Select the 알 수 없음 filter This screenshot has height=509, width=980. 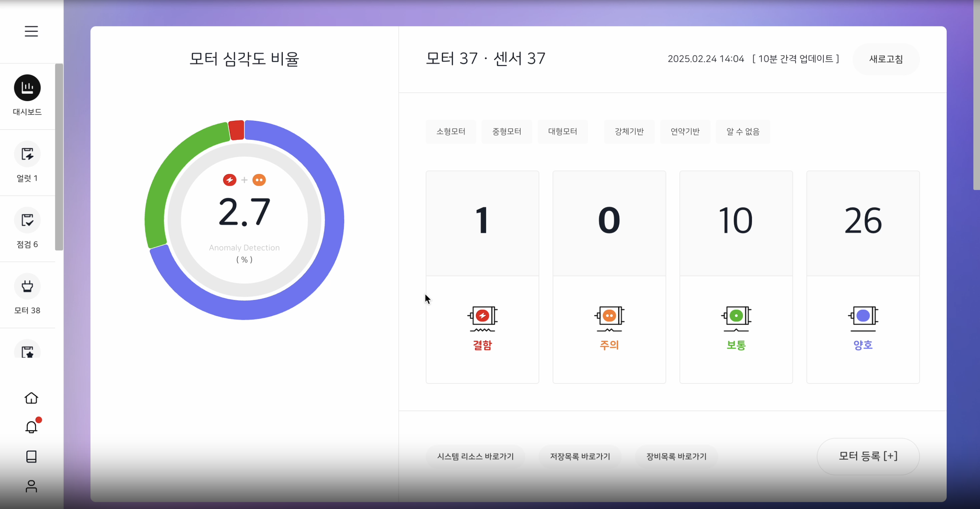coord(743,132)
